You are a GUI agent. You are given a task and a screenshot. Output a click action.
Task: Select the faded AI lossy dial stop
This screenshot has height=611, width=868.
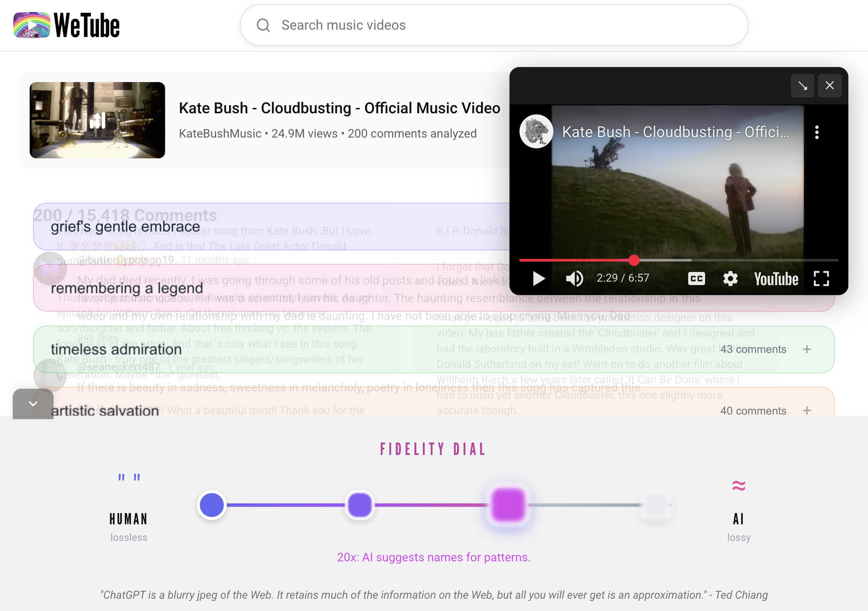pyautogui.click(x=656, y=505)
